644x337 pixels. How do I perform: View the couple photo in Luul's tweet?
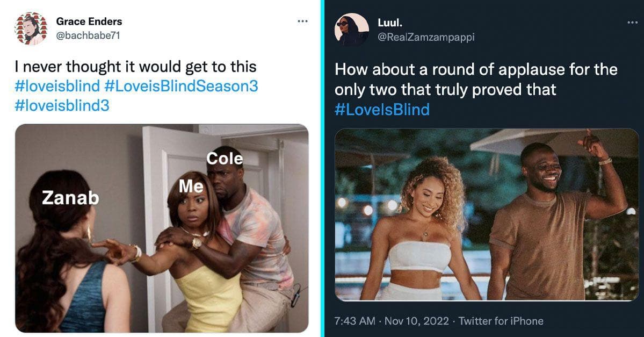(x=487, y=214)
